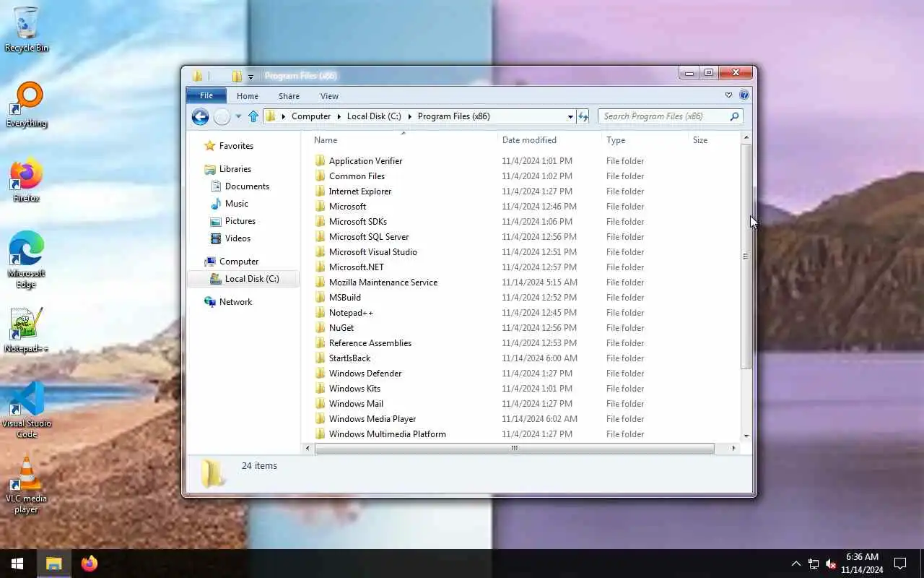This screenshot has height=578, width=924.
Task: Click the search magnifier icon
Action: pyautogui.click(x=734, y=116)
